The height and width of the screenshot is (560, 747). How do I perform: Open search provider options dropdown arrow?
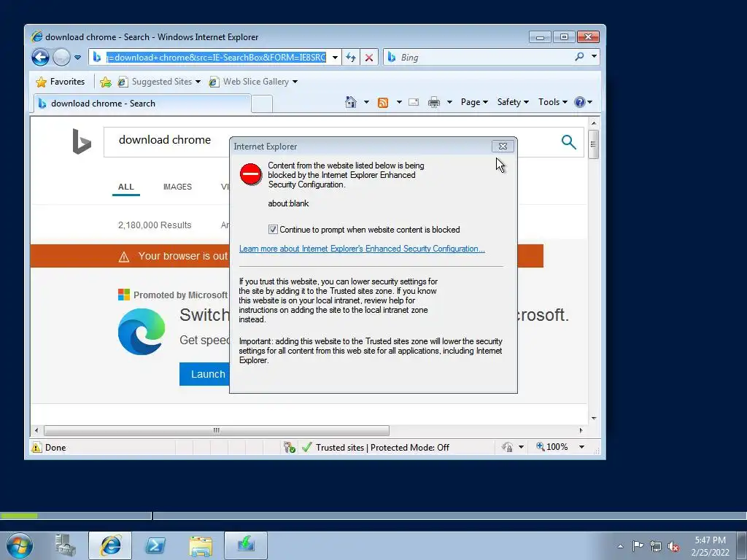[x=594, y=56]
